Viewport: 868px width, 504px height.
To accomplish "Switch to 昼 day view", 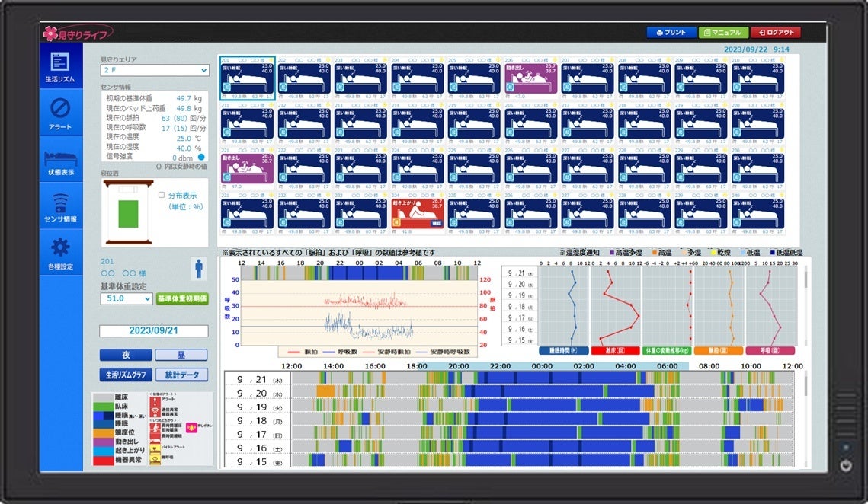I will (181, 355).
